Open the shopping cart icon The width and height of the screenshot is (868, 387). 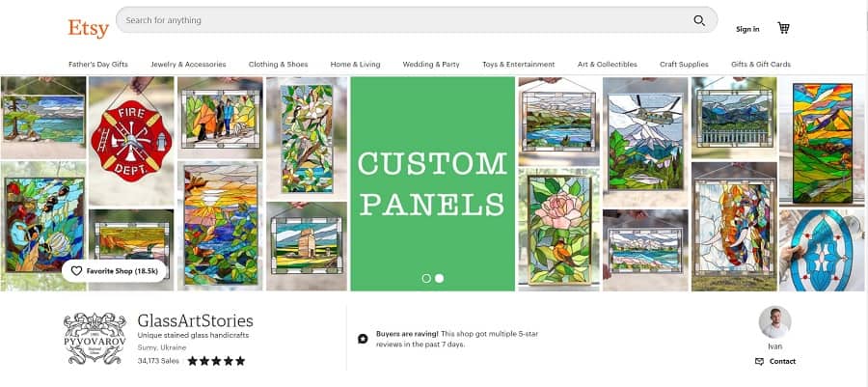tap(783, 28)
